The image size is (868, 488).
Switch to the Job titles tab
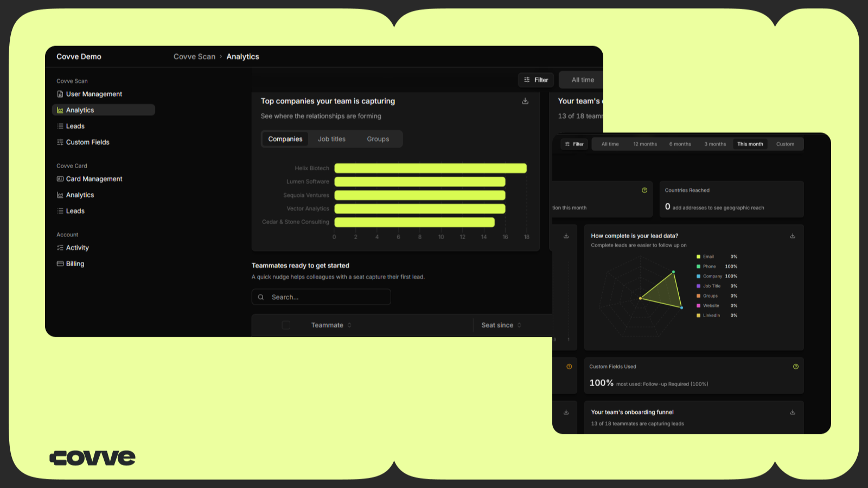[331, 139]
